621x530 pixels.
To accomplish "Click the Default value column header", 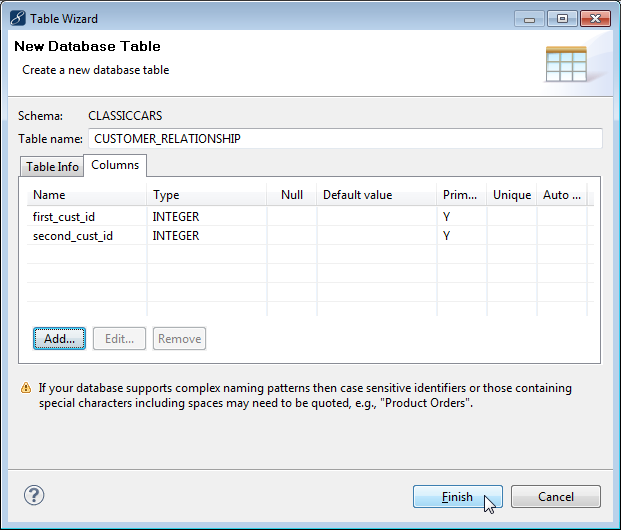I will [357, 195].
